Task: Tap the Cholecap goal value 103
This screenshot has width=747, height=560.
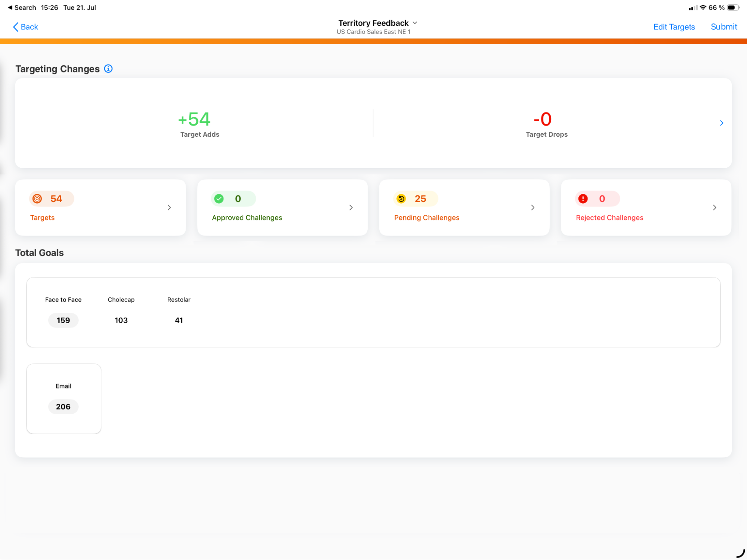Action: coord(121,321)
